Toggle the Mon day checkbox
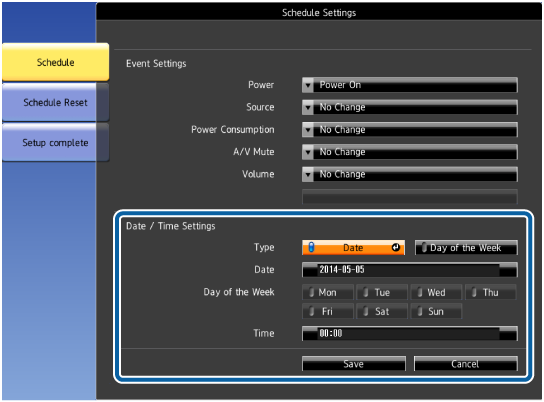544x402 pixels. 328,292
